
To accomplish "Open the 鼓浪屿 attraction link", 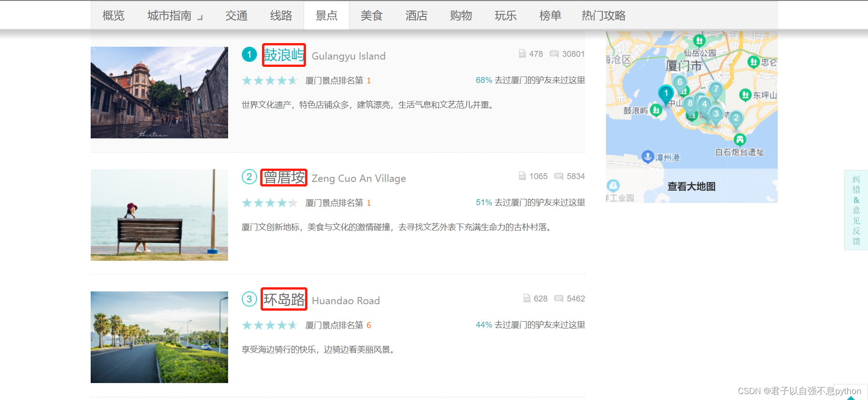I will point(284,55).
